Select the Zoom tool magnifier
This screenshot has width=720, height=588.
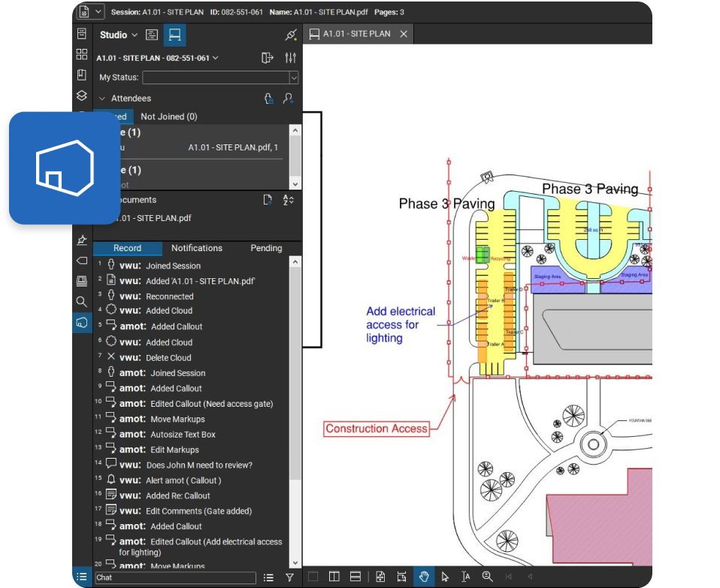[487, 577]
